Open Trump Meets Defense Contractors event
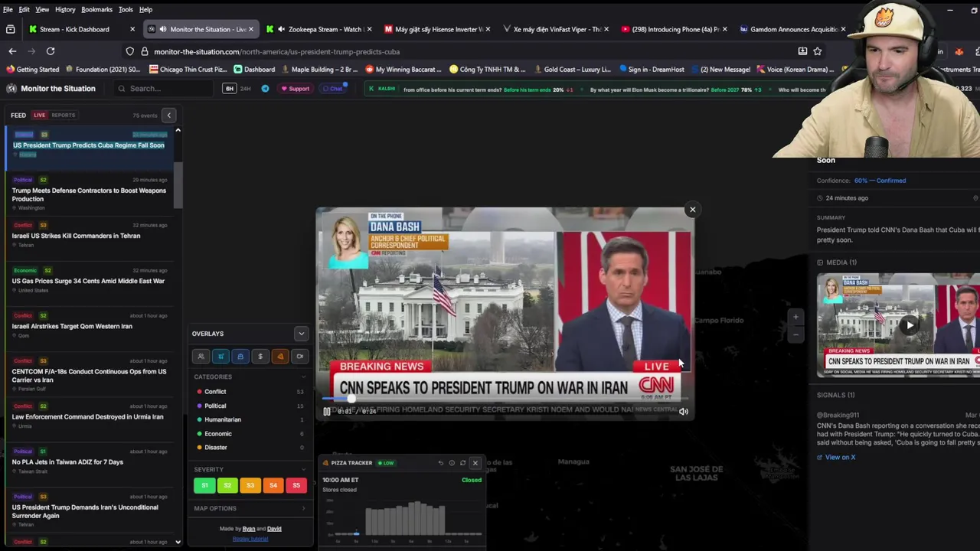 point(89,194)
